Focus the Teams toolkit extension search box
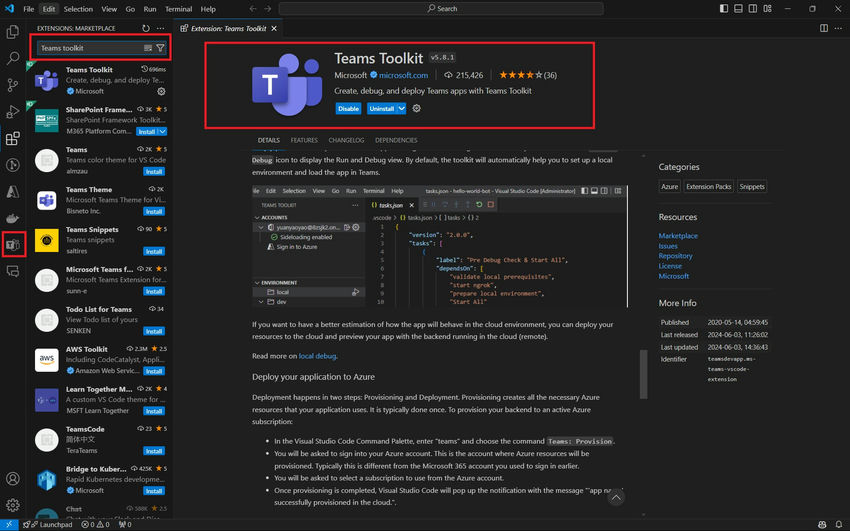This screenshot has height=531, width=850. (x=89, y=48)
